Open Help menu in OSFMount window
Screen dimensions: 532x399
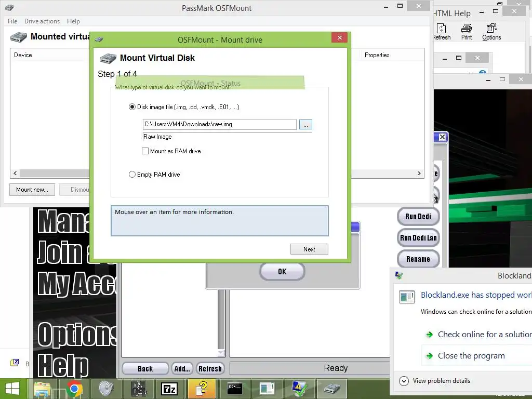[73, 21]
